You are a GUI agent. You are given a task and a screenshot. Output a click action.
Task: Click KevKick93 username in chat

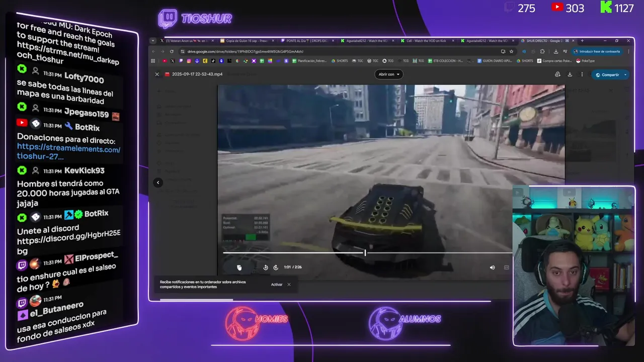84,171
